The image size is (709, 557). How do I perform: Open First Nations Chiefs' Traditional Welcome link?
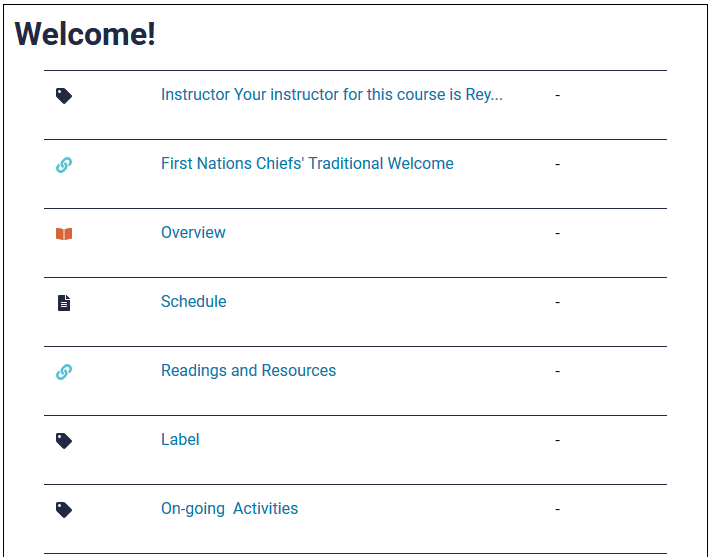tap(307, 163)
